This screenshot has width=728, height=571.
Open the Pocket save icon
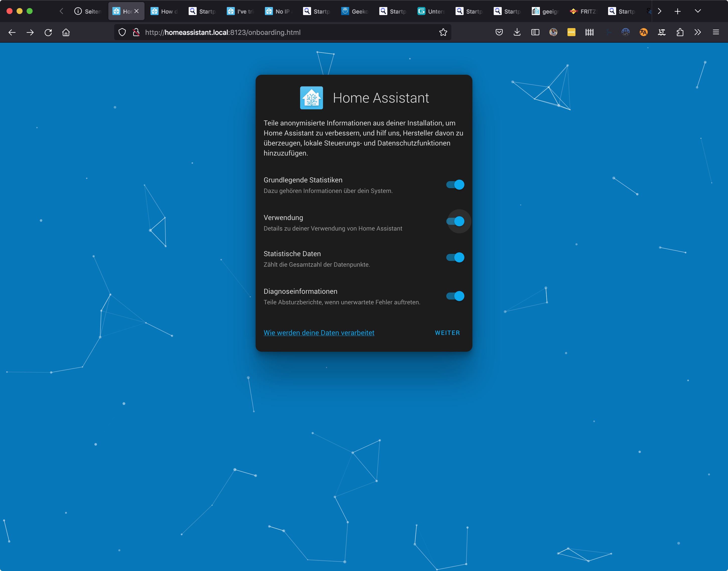tap(499, 32)
